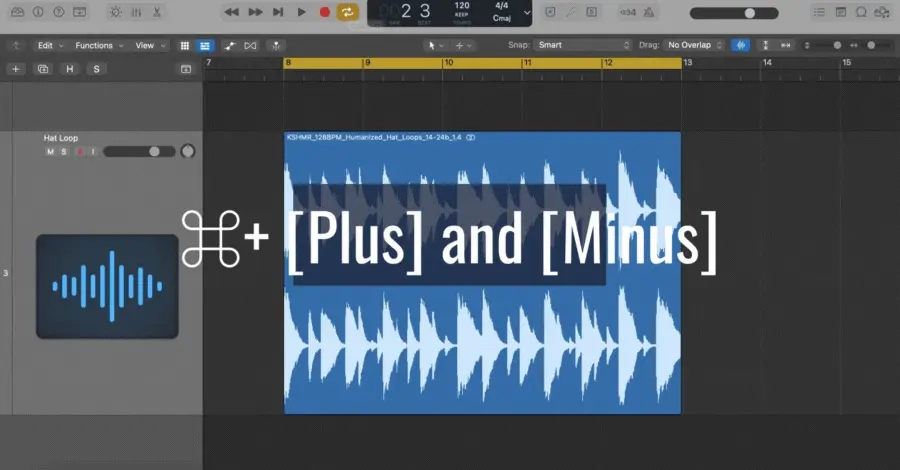The width and height of the screenshot is (900, 470).
Task: Toggle the Metronome click button
Action: 649,12
